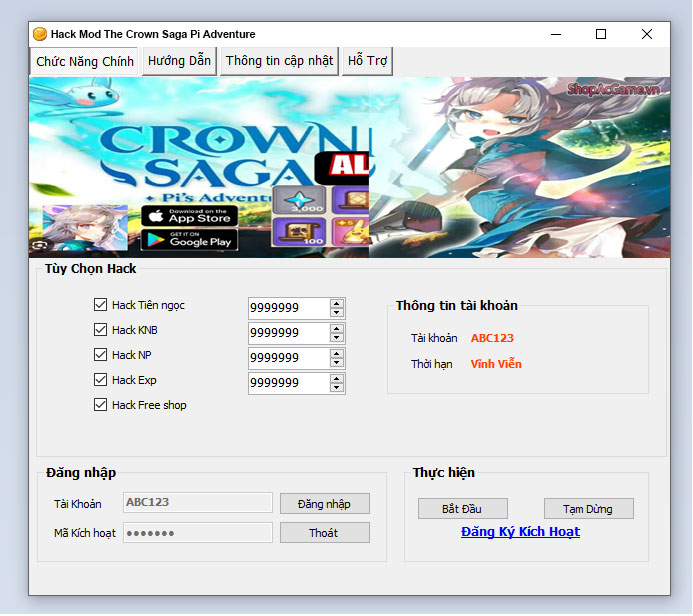Open the Đăng Ký Kích Hoạt link

520,532
